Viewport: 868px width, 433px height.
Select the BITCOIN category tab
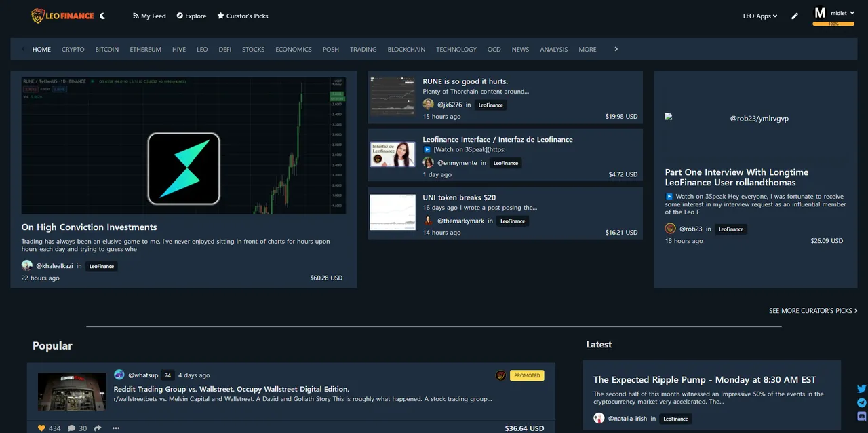[107, 49]
